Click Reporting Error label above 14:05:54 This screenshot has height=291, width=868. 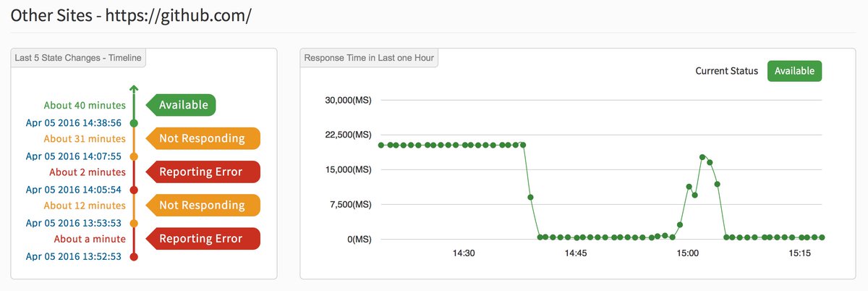pyautogui.click(x=202, y=172)
